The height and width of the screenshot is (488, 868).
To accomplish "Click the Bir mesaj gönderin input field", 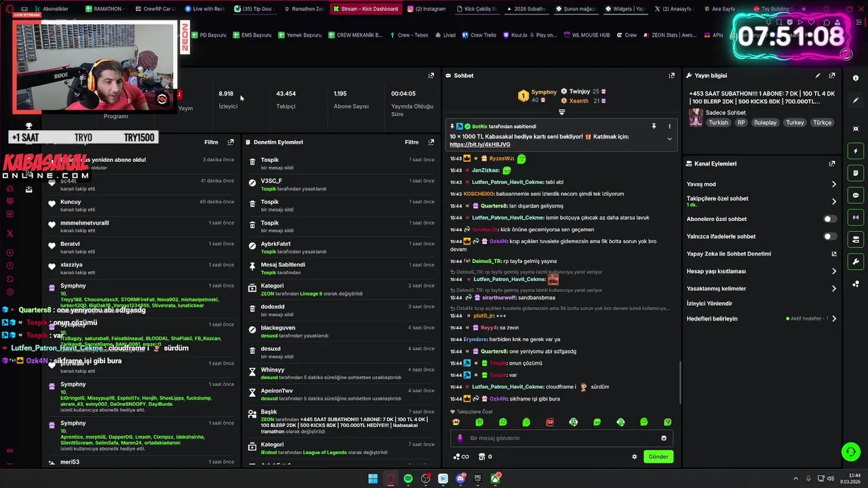I will coord(561,438).
